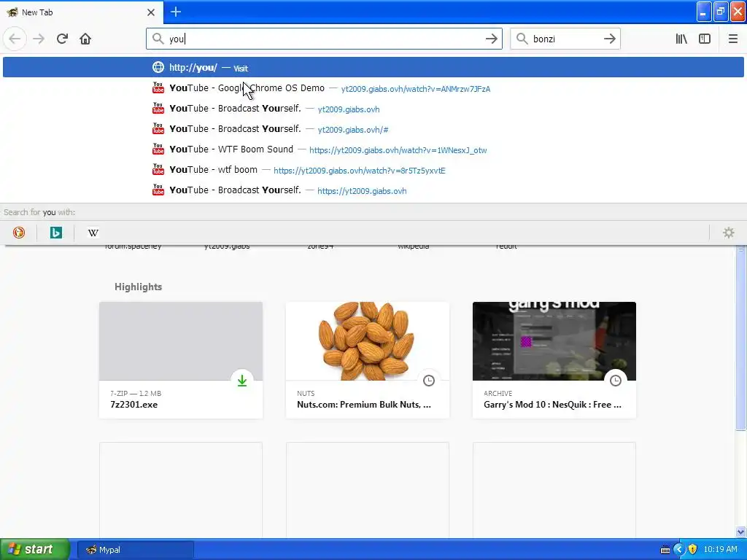Viewport: 747px width, 560px height.
Task: Click the download icon on the 7z2301.exe card
Action: coord(242,381)
